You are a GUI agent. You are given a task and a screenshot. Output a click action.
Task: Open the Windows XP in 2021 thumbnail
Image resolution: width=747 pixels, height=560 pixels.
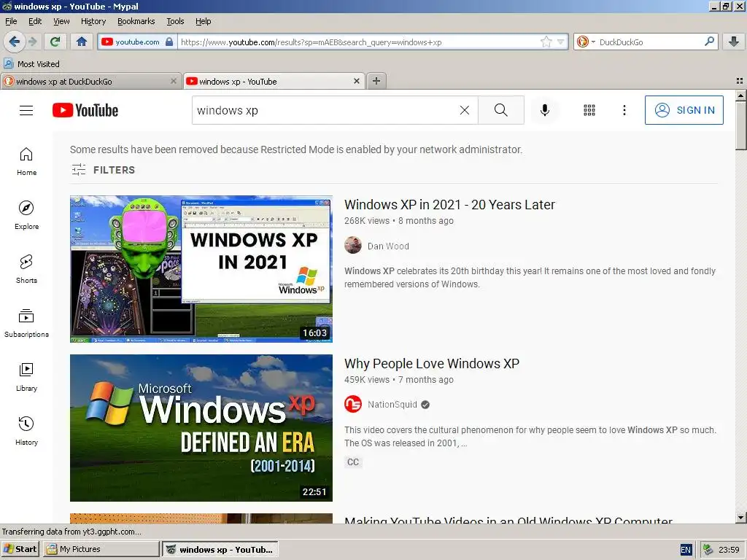201,269
